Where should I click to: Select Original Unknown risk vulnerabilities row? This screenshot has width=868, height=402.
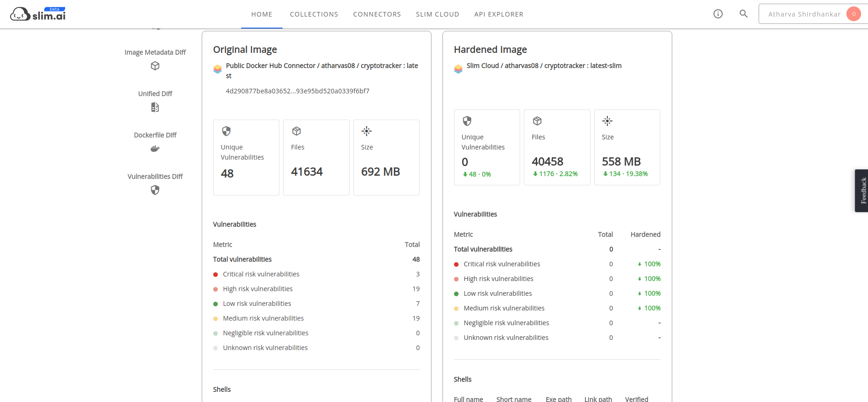(317, 348)
